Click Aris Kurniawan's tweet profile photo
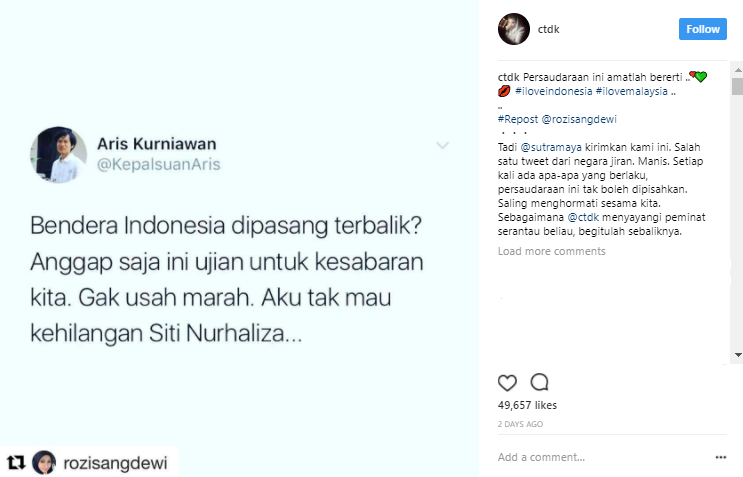The width and height of the screenshot is (743, 477). [59, 154]
